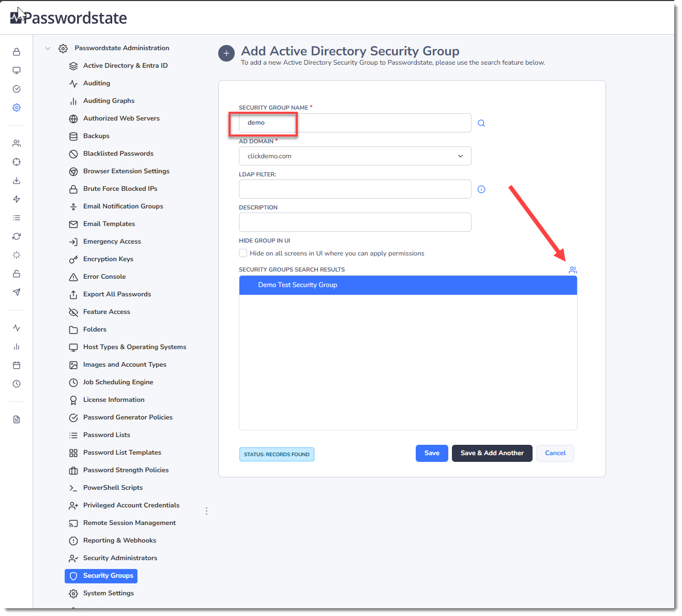The image size is (682, 616).
Task: Open the calendar icon in the left icon rail
Action: click(x=17, y=365)
